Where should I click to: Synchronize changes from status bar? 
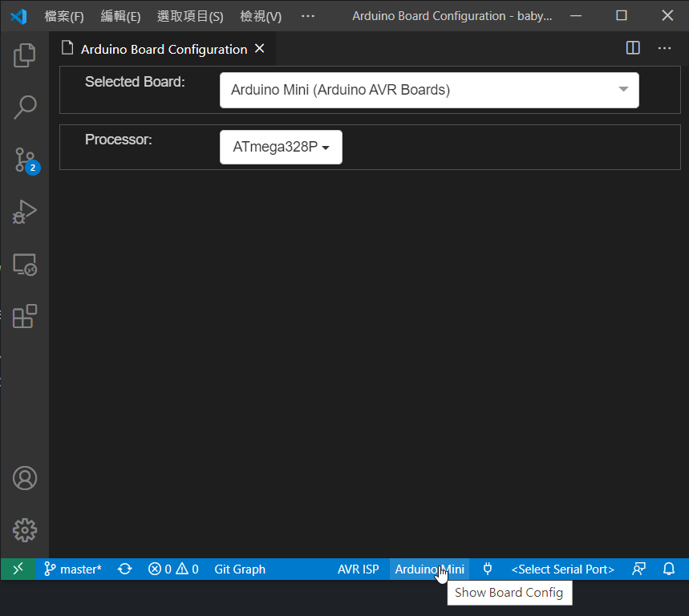click(125, 569)
